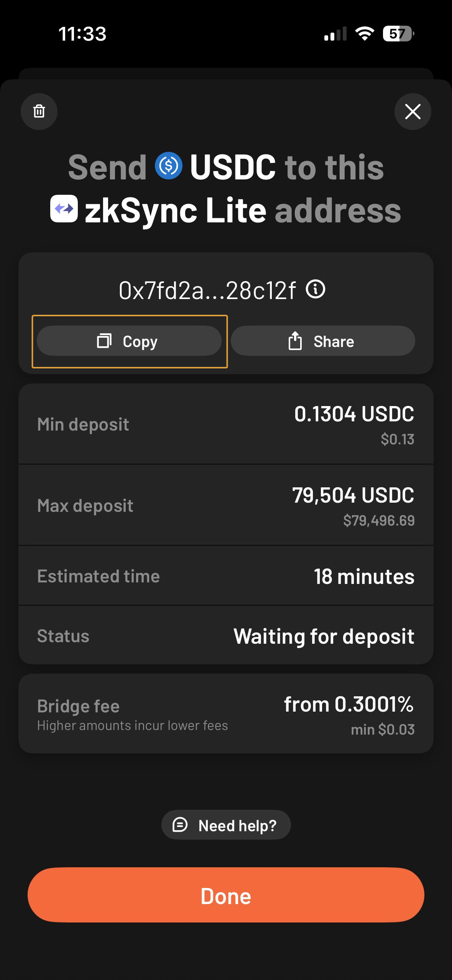Tap the 'Need help?' link text
Image resolution: width=452 pixels, height=980 pixels.
click(x=237, y=825)
